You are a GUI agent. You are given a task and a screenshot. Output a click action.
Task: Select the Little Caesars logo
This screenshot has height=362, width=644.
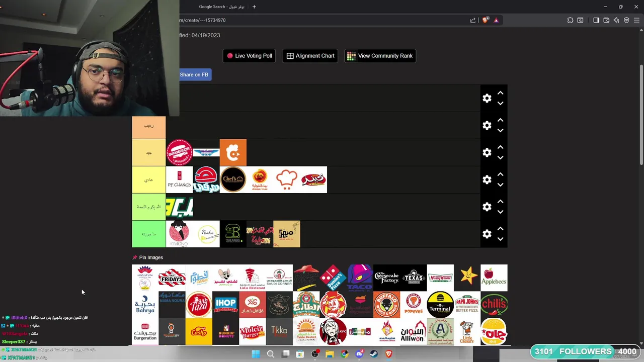(x=467, y=332)
